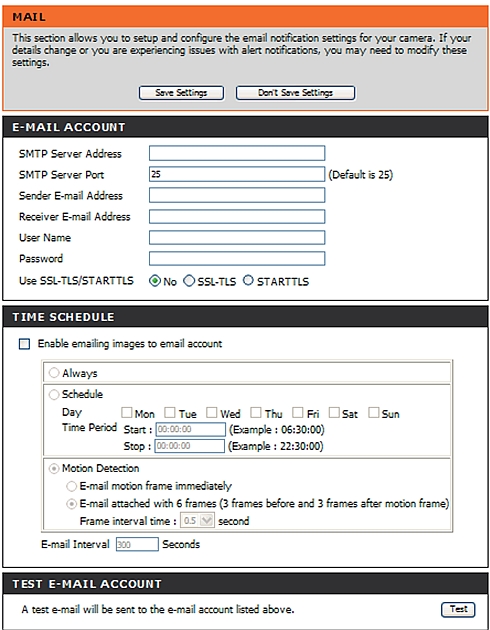Viewport: 490px width, 630px height.
Task: Open the Frame interval time dropdown
Action: click(197, 521)
